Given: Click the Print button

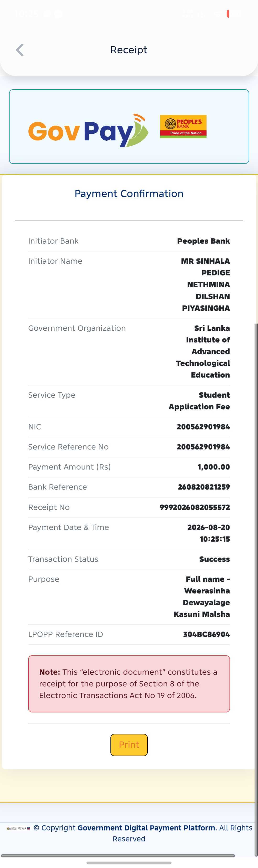Looking at the screenshot, I should coord(129,744).
